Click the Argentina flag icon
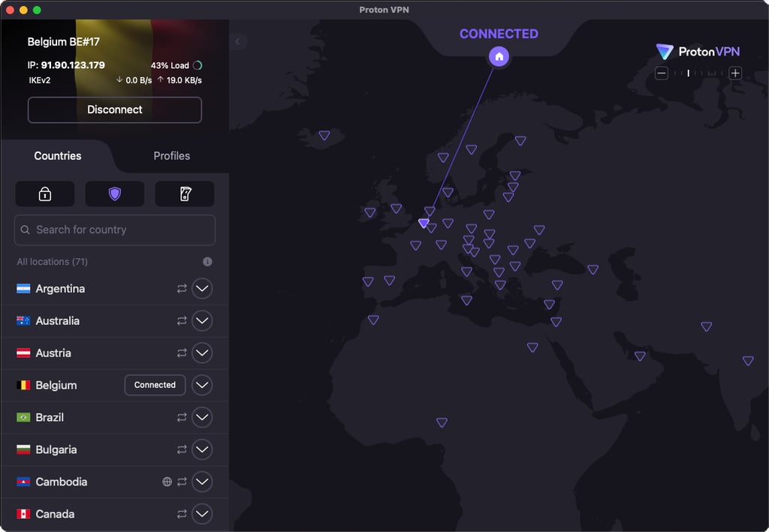 click(x=23, y=289)
